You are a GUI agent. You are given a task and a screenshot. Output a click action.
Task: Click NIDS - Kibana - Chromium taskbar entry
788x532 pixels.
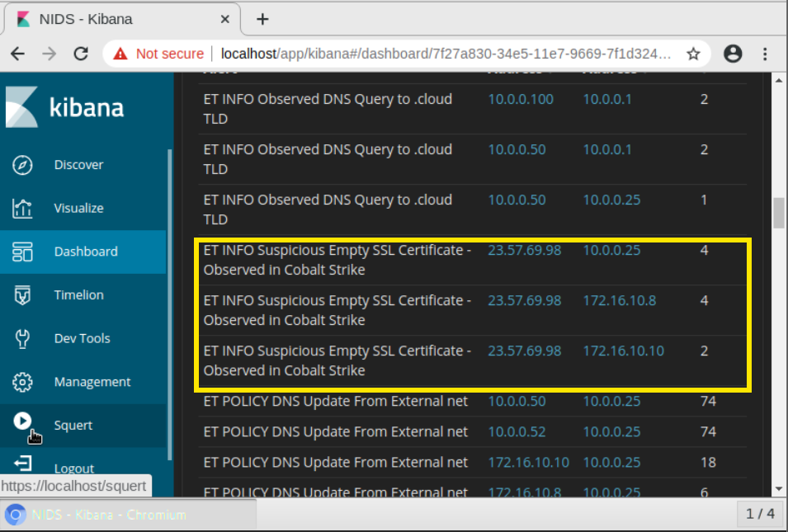coord(129,515)
